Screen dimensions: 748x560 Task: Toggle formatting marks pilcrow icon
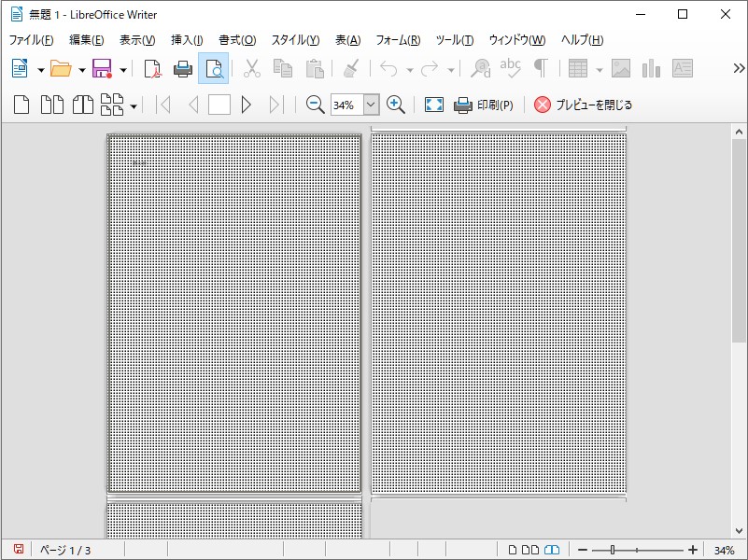click(x=541, y=69)
